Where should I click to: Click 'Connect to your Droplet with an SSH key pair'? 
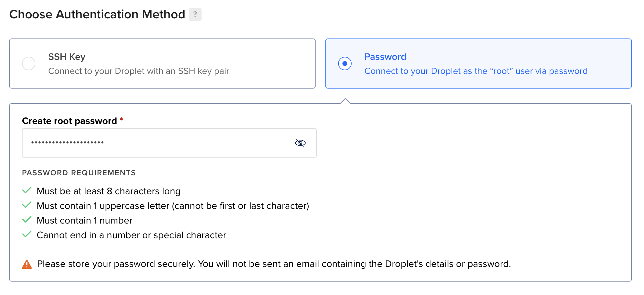pyautogui.click(x=138, y=71)
